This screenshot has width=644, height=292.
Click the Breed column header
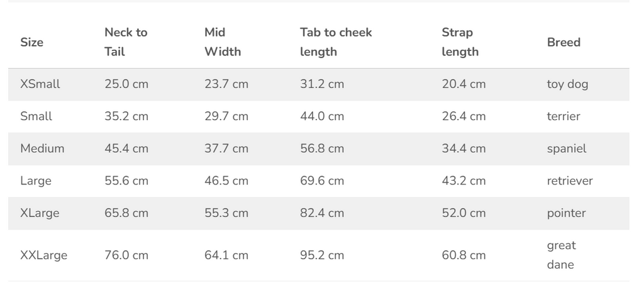[563, 42]
